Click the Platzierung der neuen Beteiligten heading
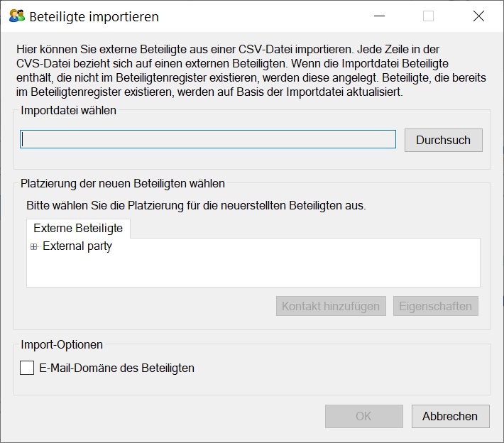This screenshot has width=504, height=443. pyautogui.click(x=123, y=183)
